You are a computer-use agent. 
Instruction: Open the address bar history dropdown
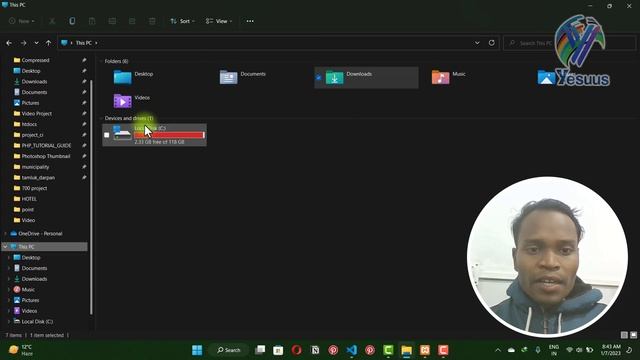477,43
